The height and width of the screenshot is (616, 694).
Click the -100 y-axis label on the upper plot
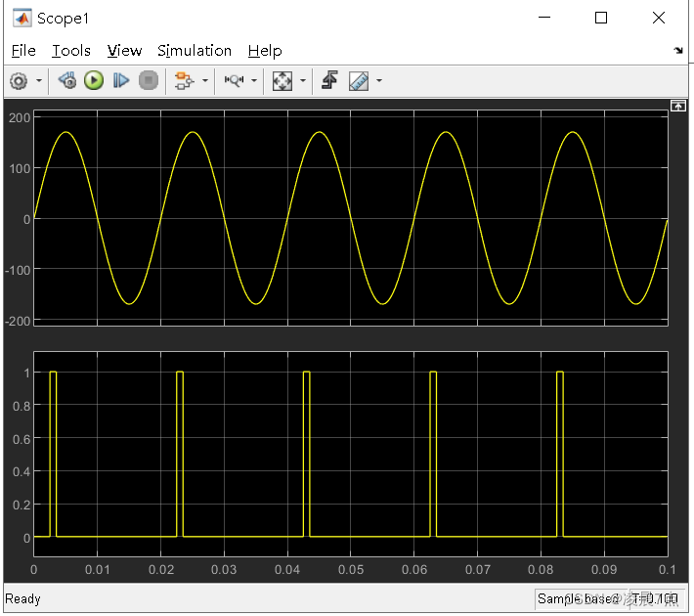pyautogui.click(x=18, y=271)
